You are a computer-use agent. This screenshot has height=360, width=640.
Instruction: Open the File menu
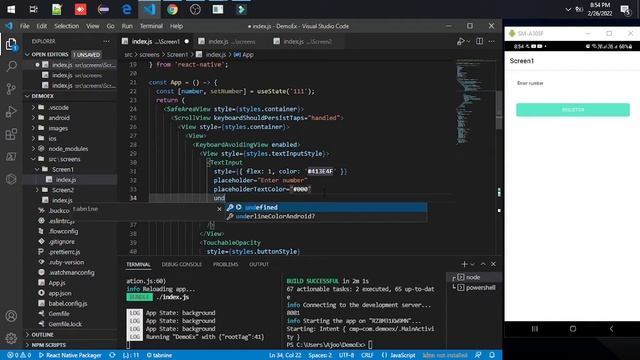tap(24, 26)
